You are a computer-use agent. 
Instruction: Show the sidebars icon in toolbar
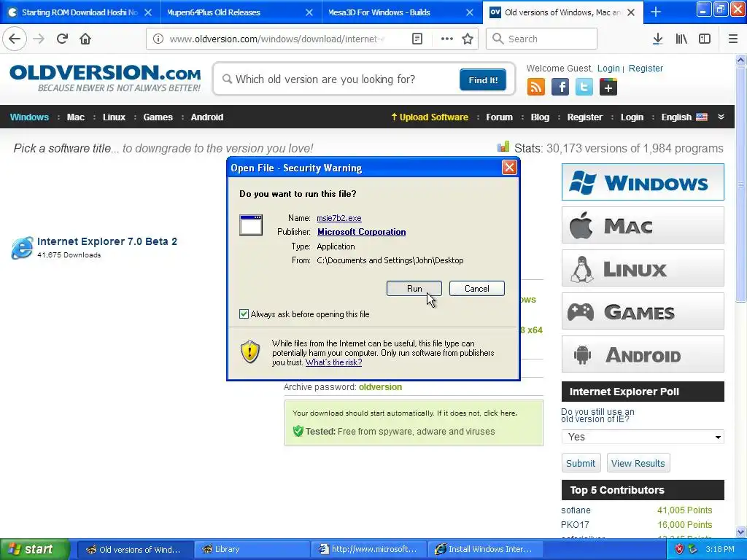(705, 39)
